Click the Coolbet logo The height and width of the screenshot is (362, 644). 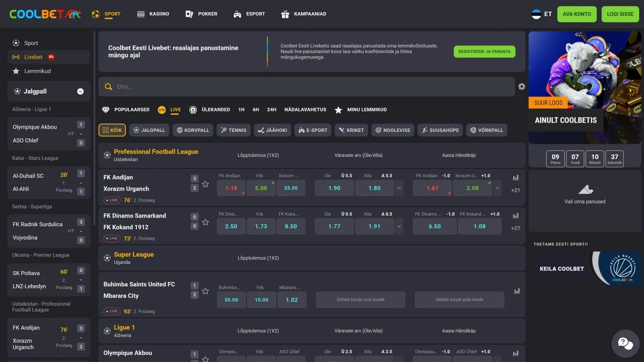(x=45, y=14)
